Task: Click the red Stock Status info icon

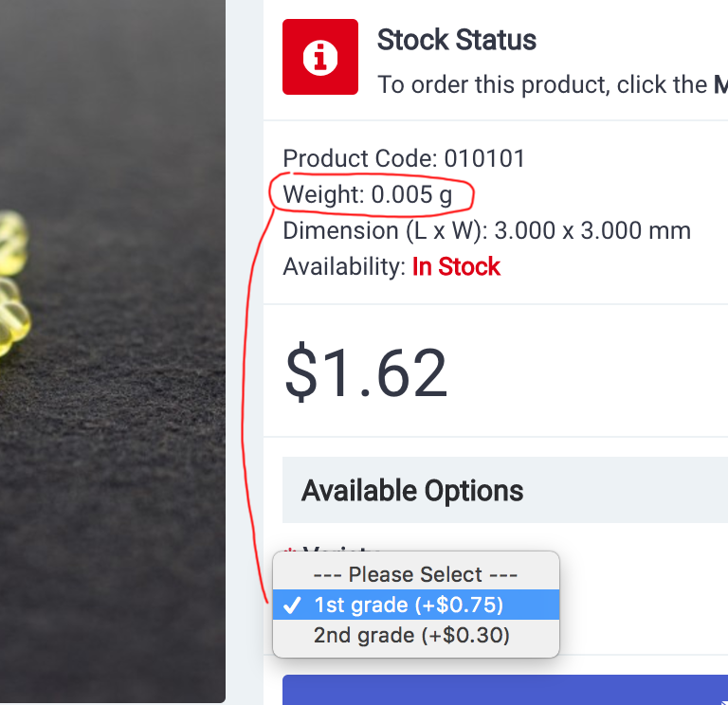Action: click(x=320, y=57)
